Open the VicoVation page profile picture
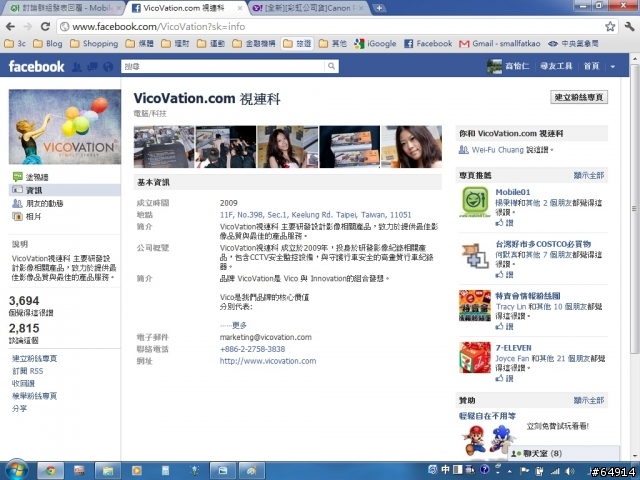This screenshot has height=480, width=640. pyautogui.click(x=65, y=127)
